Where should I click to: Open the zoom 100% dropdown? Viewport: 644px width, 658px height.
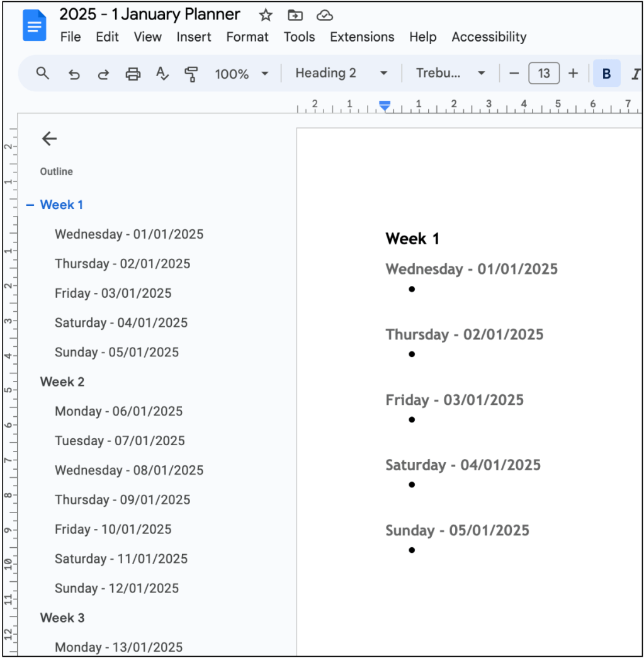coord(241,74)
